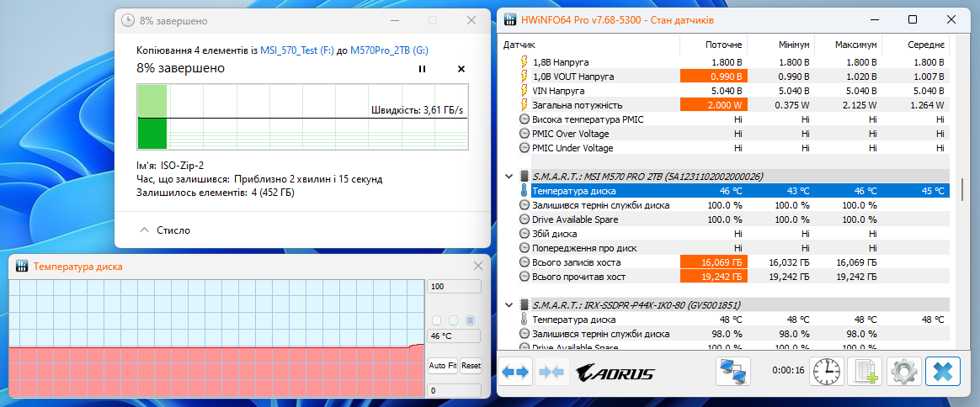This screenshot has width=980, height=407.
Task: Click thermometer icon of IRX-SSDPR Температура диска
Action: click(524, 320)
